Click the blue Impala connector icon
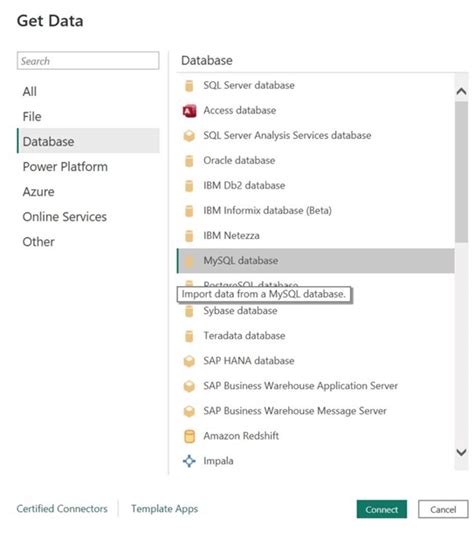The height and width of the screenshot is (533, 474). (x=189, y=461)
